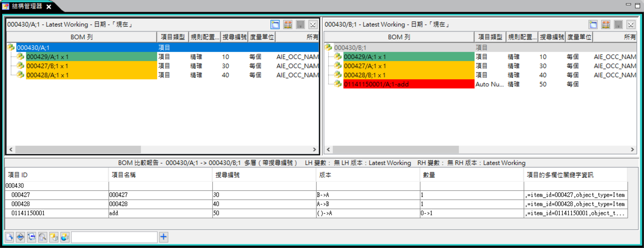The image size is (644, 248).
Task: Select the 結構管理器 tab
Action: tap(27, 6)
